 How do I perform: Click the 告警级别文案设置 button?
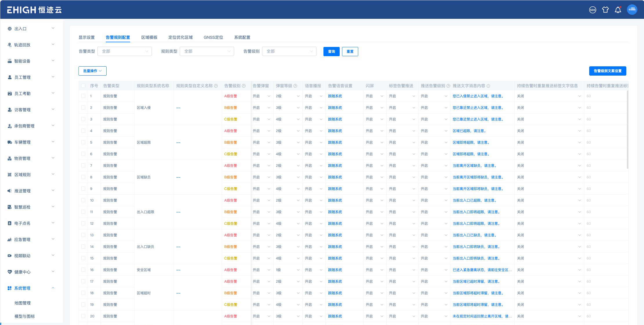[607, 71]
